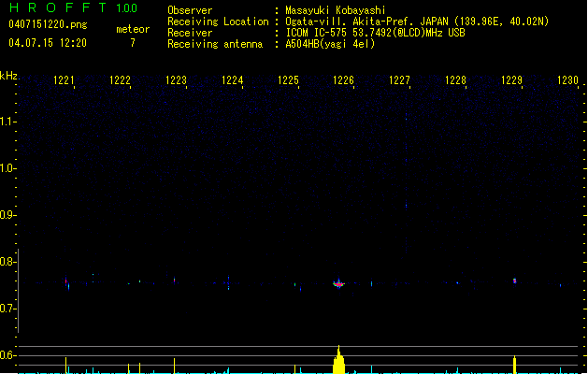This screenshot has width=588, height=374.
Task: Click the tall yellow intensity peak near 1226
Action: pyautogui.click(x=338, y=359)
